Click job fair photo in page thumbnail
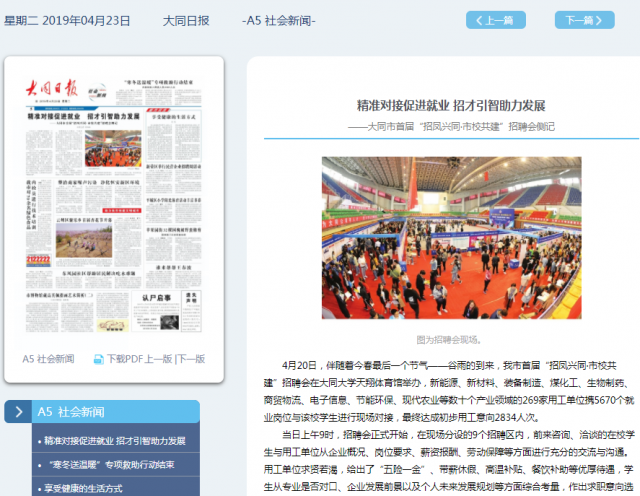The height and width of the screenshot is (496, 640). (x=113, y=148)
